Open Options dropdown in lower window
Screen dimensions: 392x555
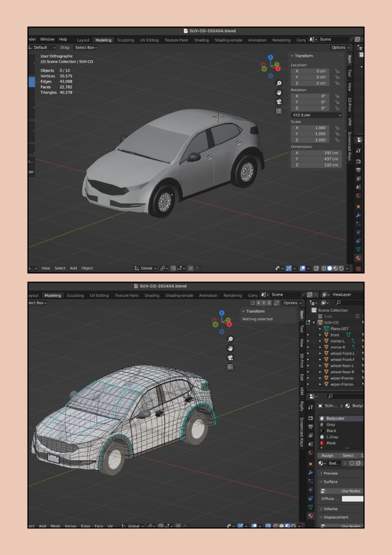(x=292, y=303)
